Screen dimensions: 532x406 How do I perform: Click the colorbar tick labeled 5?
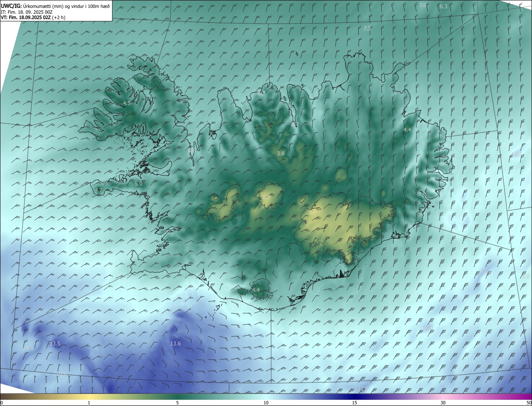pyautogui.click(x=177, y=403)
